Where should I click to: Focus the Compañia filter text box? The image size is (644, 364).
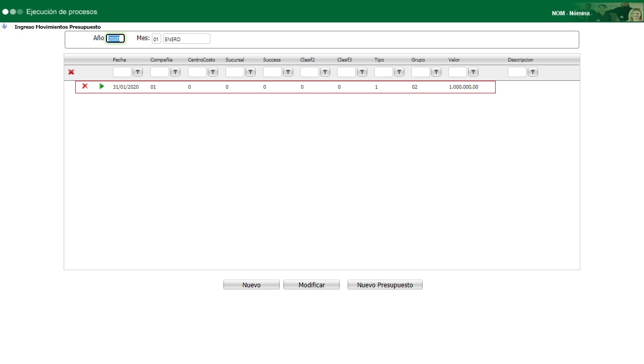pos(160,72)
